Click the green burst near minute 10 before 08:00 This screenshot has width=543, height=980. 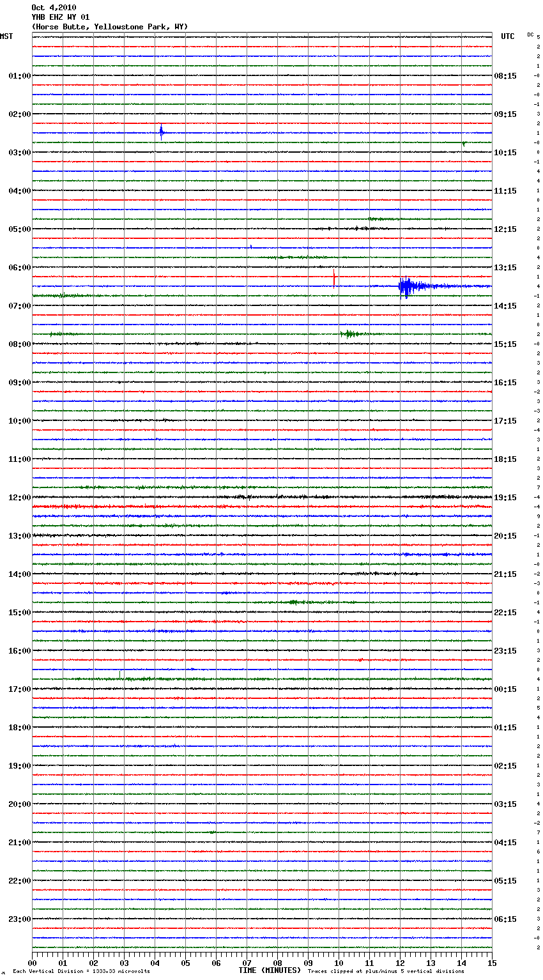click(350, 333)
